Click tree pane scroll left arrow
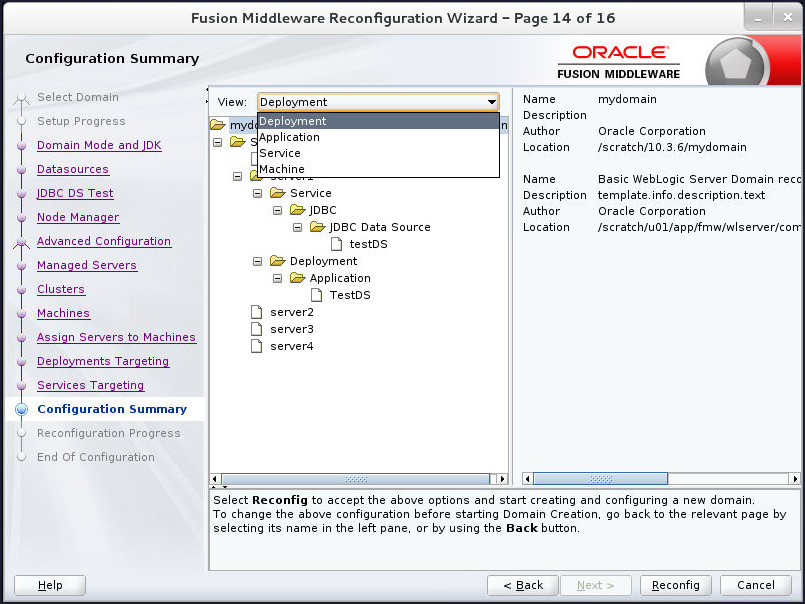Screen dimensions: 805x604 click(x=216, y=479)
